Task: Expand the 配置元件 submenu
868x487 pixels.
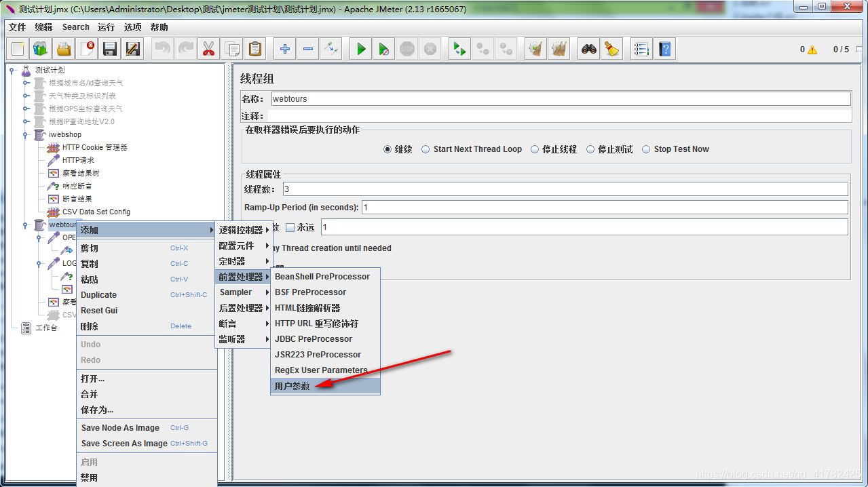Action: (x=244, y=246)
